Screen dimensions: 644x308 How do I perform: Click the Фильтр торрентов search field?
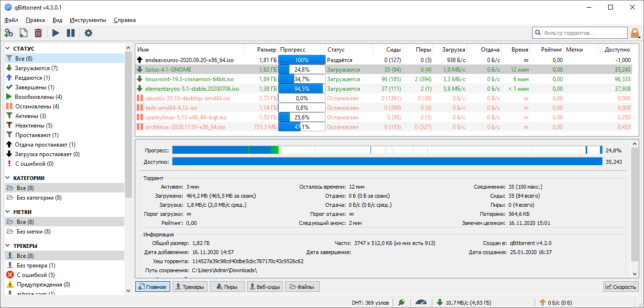580,33
